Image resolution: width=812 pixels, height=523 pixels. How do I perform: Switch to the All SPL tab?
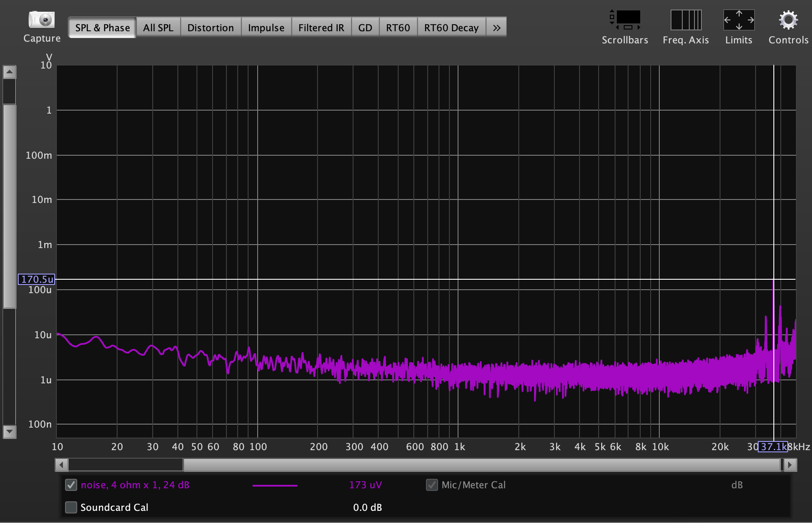158,28
